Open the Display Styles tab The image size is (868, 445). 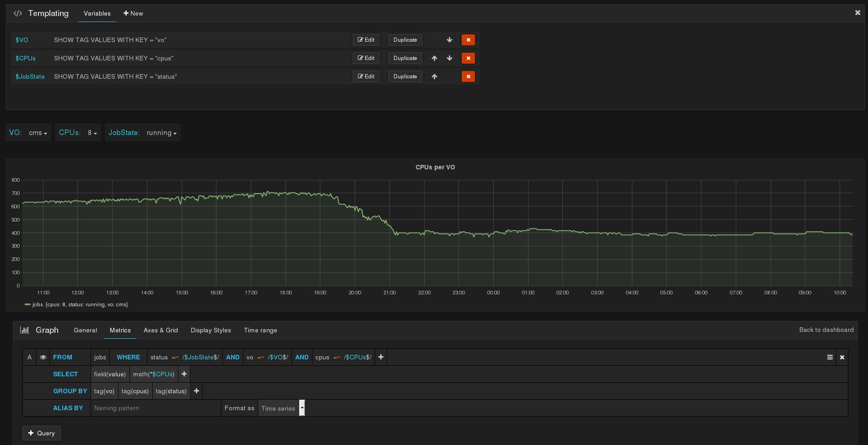(210, 330)
